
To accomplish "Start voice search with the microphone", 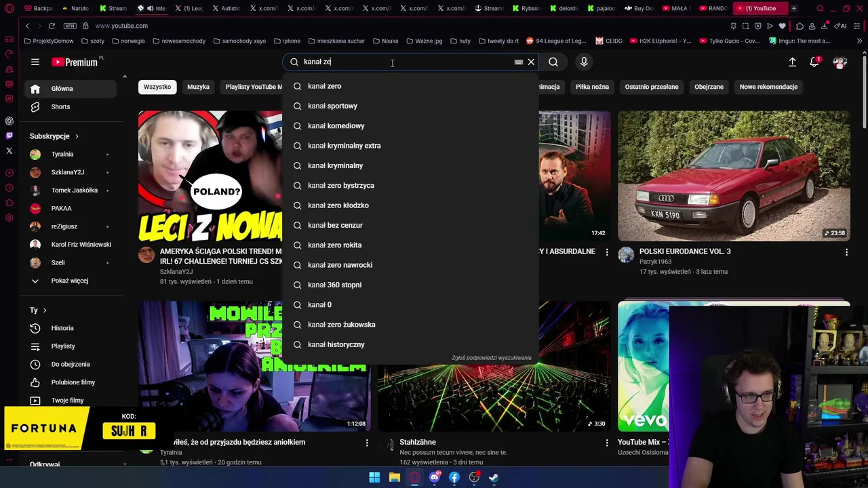I will pos(584,62).
